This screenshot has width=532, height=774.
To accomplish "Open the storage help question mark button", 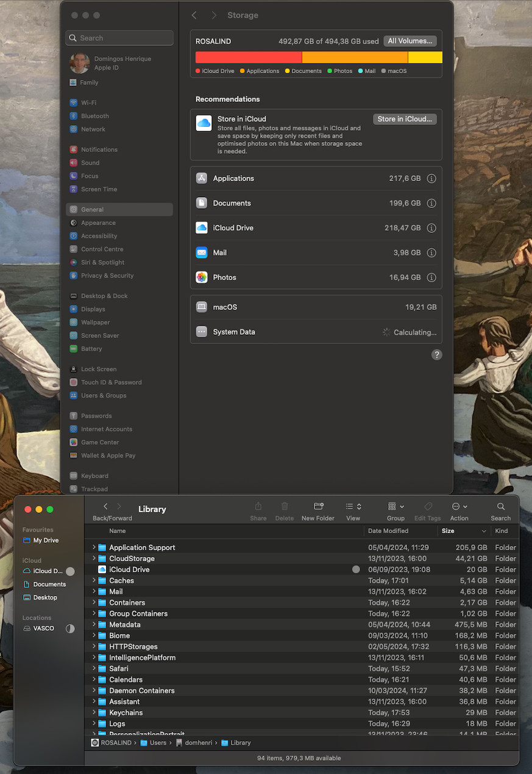I will click(436, 355).
